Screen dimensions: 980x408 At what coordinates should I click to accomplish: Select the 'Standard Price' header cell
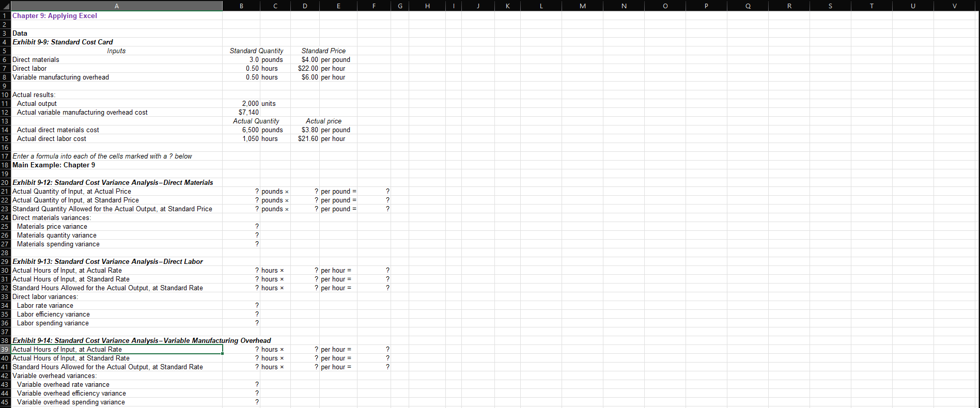323,51
